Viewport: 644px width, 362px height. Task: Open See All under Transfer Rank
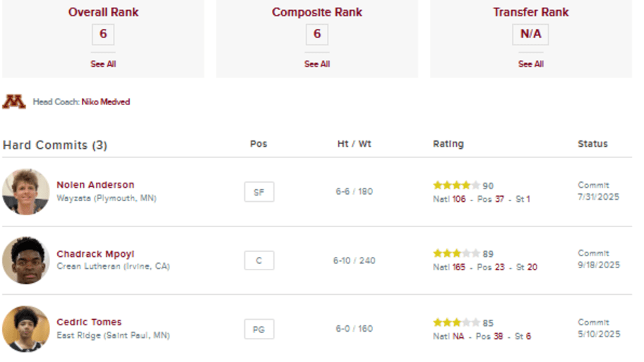coord(530,64)
